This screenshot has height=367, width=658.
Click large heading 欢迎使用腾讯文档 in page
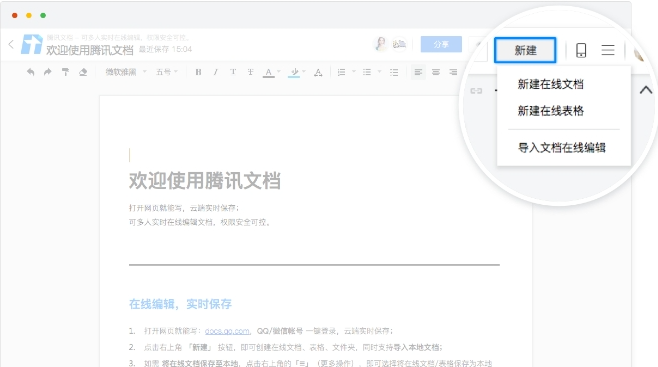205,181
